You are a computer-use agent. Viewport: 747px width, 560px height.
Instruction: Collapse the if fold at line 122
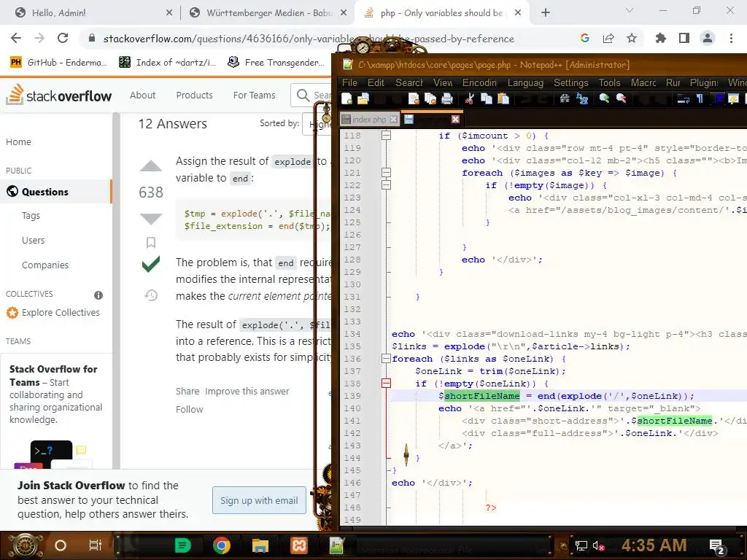387,185
